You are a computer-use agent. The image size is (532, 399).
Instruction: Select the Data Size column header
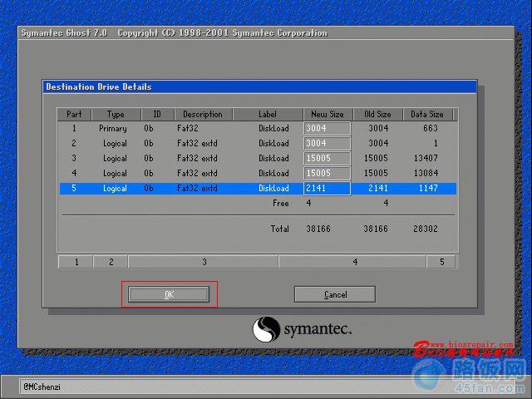pos(427,115)
